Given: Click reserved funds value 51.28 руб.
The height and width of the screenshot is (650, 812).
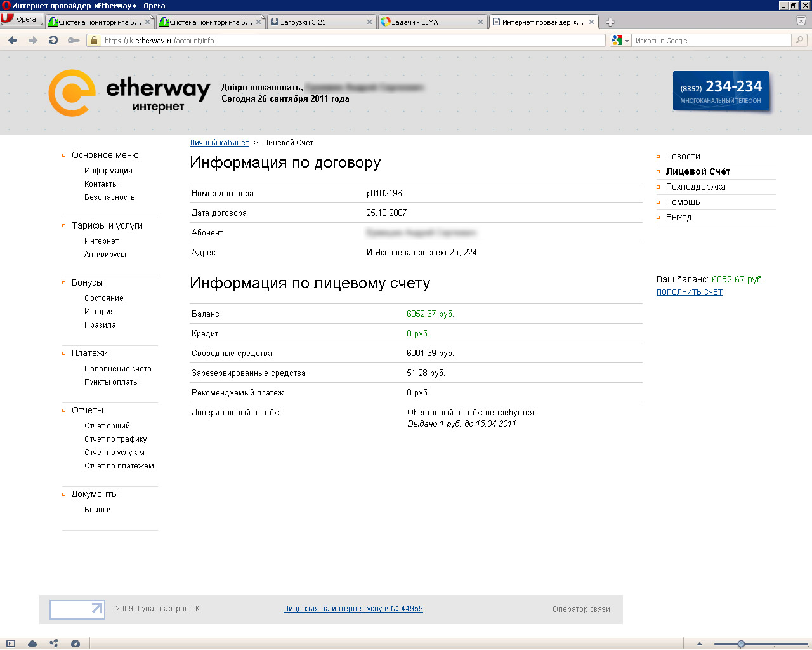Looking at the screenshot, I should [x=426, y=373].
